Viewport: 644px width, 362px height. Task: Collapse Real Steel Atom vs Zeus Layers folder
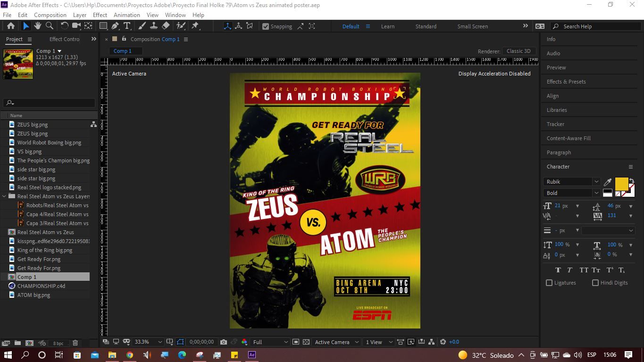(5, 196)
